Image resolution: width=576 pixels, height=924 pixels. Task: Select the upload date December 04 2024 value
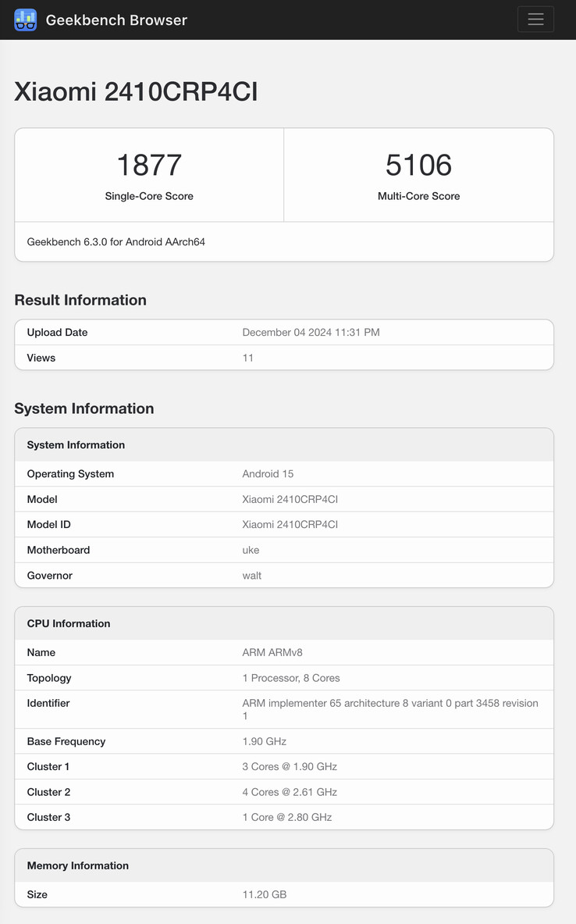[x=311, y=333]
